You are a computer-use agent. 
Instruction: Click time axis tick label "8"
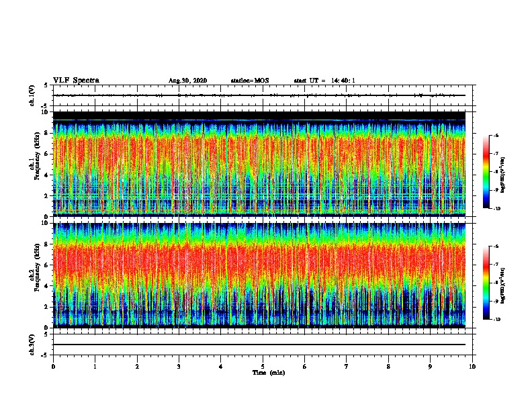(388, 367)
